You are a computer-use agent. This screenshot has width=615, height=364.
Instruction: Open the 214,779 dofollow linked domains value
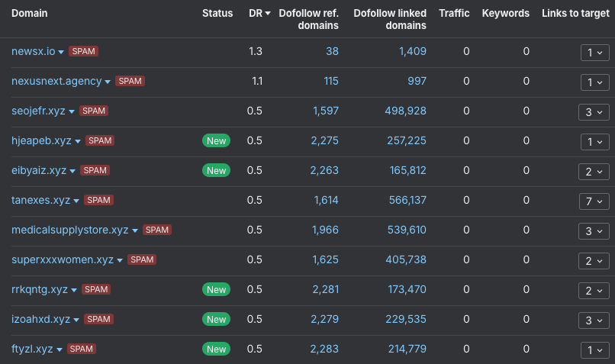(x=407, y=349)
